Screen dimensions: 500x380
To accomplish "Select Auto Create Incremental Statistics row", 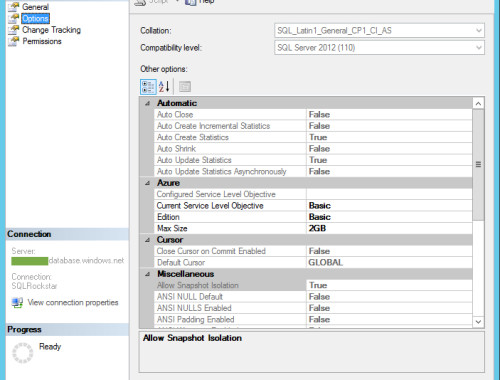I will (313, 126).
